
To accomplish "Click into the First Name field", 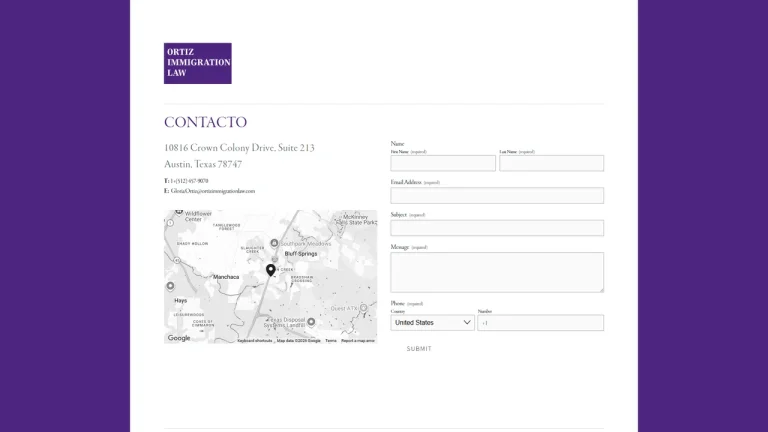I will click(x=443, y=163).
